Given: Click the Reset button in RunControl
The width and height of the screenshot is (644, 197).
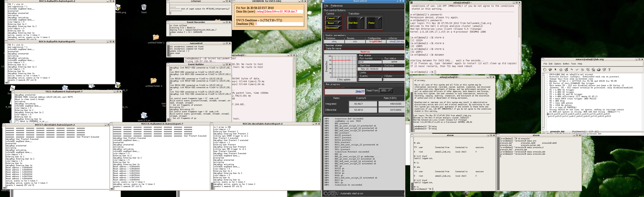Looking at the screenshot, I should coord(333,23).
